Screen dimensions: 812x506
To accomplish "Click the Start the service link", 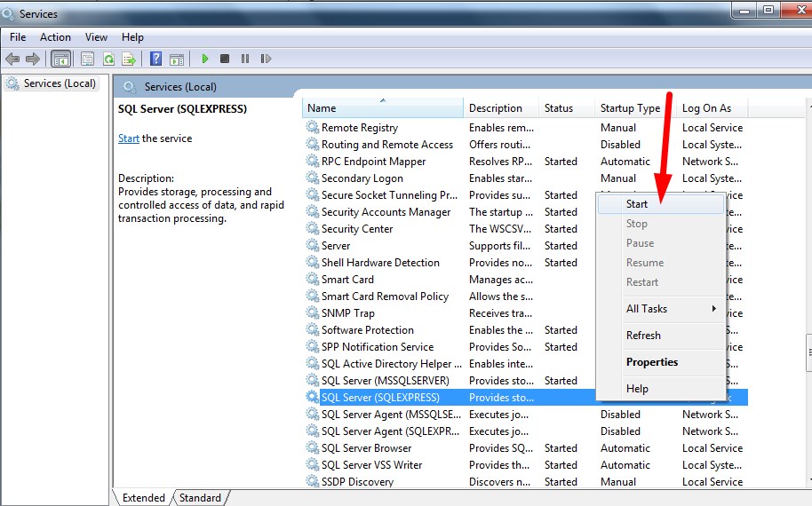I will coord(129,138).
